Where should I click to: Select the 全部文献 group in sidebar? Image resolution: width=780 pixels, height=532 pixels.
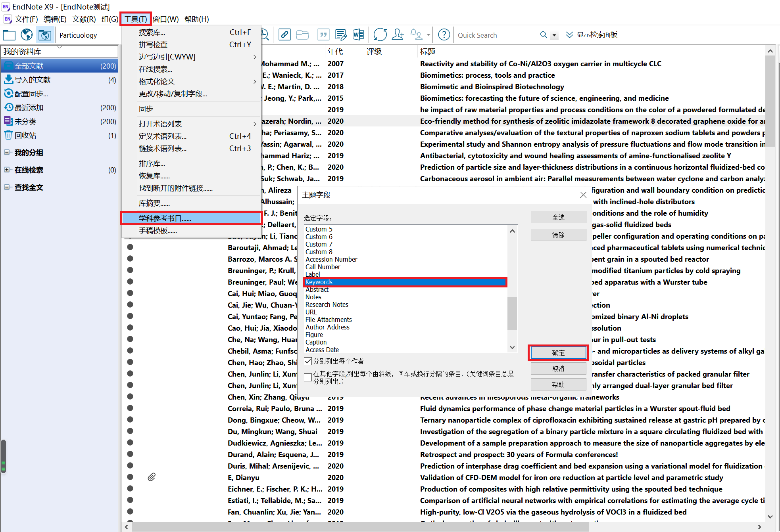point(60,66)
